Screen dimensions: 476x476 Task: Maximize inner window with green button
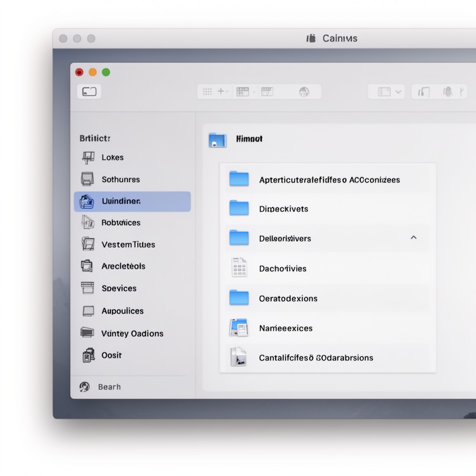[106, 72]
